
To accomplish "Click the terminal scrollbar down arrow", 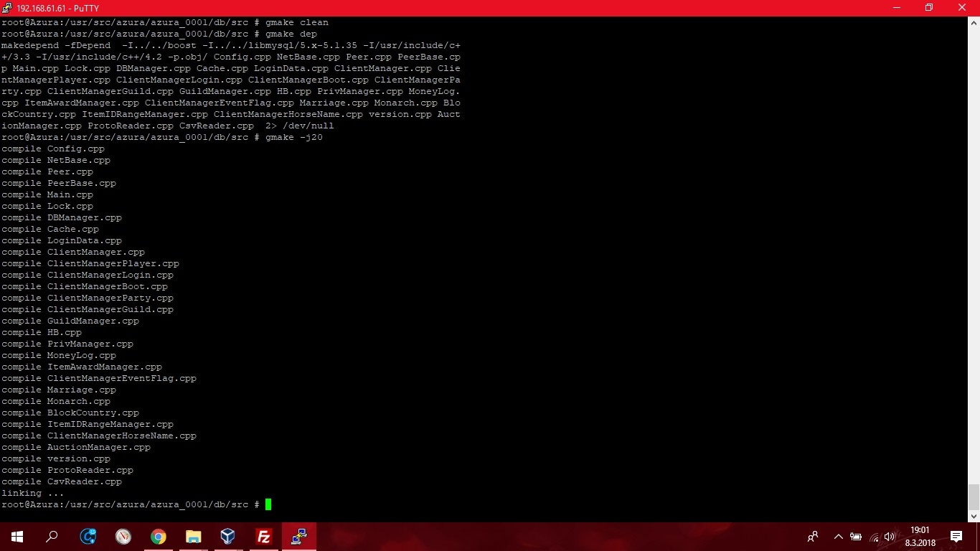I will (974, 516).
